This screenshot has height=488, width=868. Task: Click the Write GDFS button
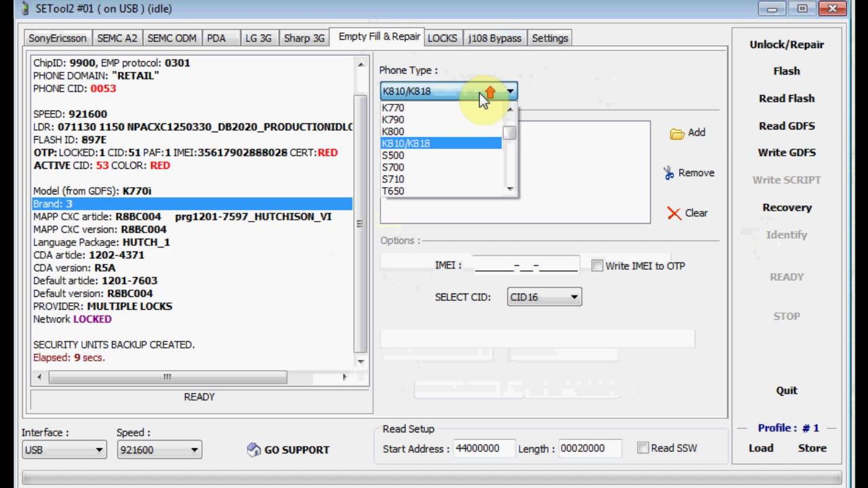click(x=787, y=152)
